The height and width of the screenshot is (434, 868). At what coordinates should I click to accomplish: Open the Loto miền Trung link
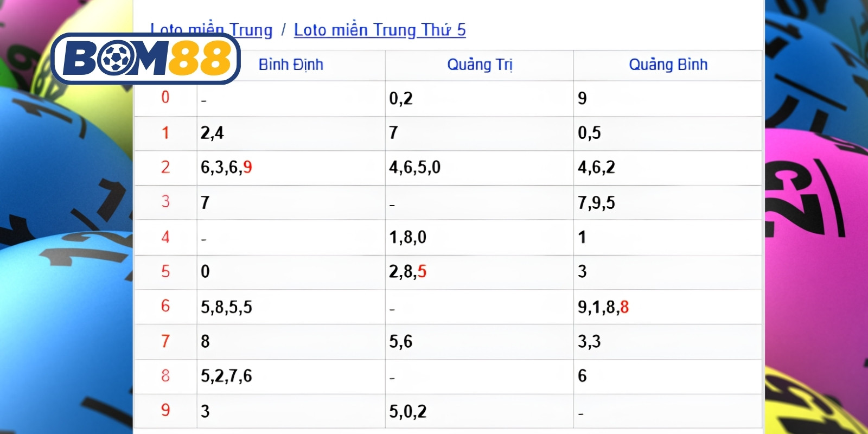pos(211,30)
